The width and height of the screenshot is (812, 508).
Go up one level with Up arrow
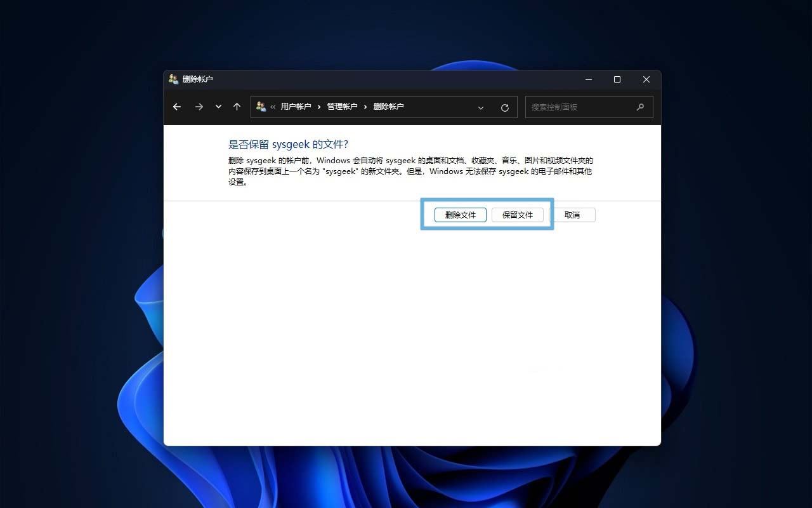237,107
